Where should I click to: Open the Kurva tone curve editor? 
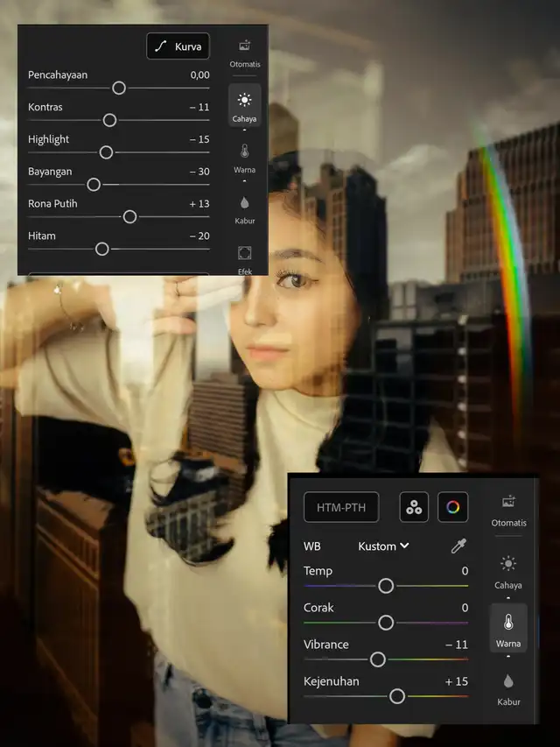tap(178, 46)
